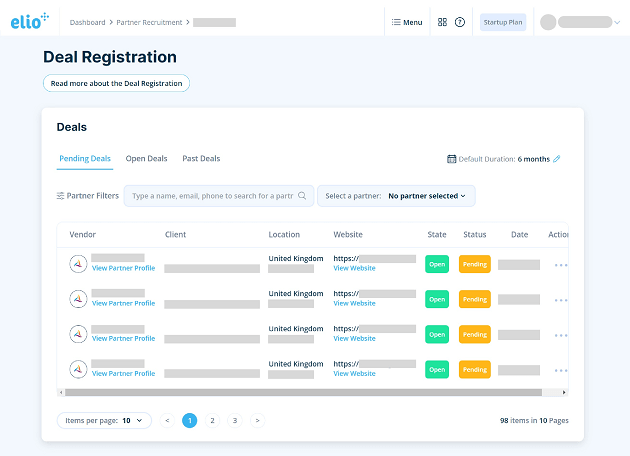Open Partner Filters
Image resolution: width=630 pixels, height=456 pixels.
[88, 196]
